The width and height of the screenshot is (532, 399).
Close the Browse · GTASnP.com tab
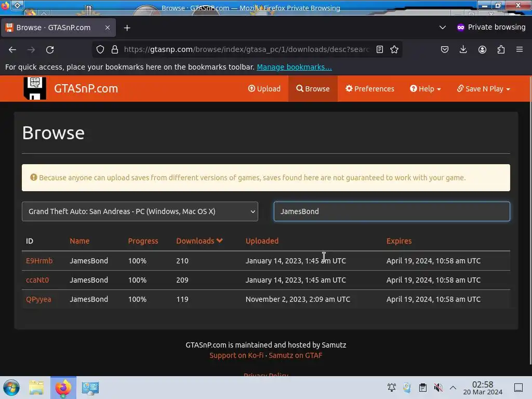coord(107,28)
